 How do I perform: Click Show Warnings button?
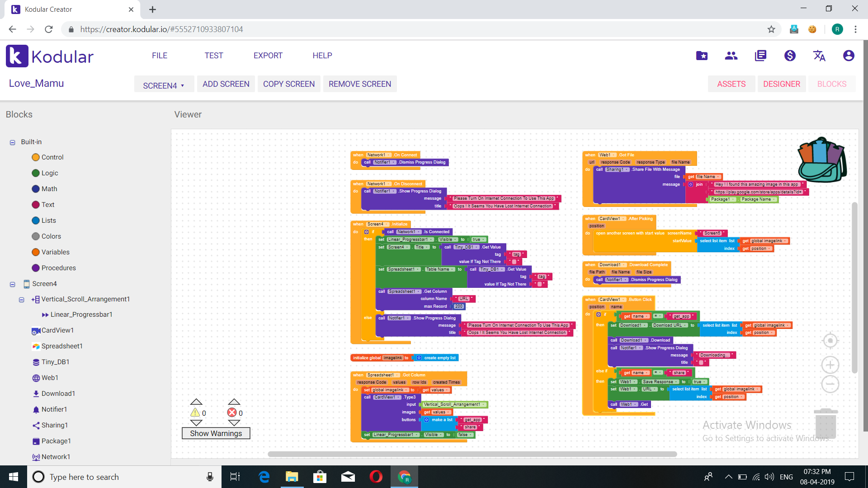[x=216, y=433]
